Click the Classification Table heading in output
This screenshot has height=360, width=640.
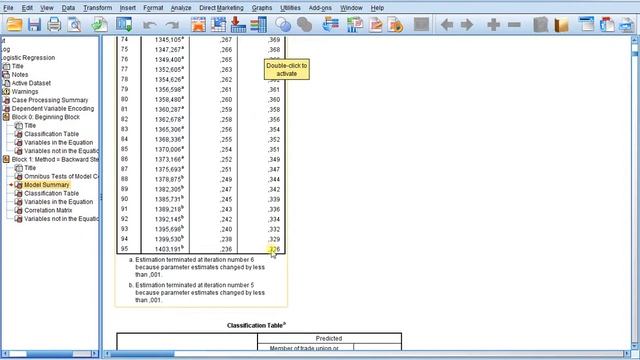point(256,325)
